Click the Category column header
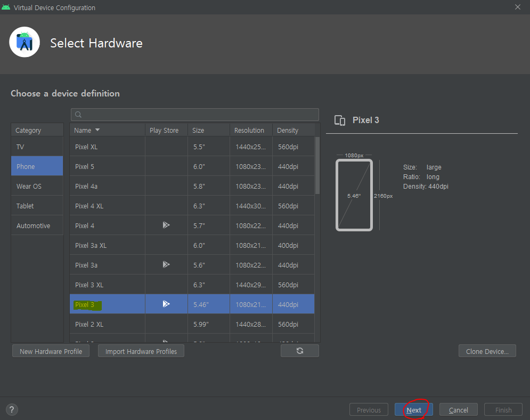The image size is (530, 420). coord(37,130)
